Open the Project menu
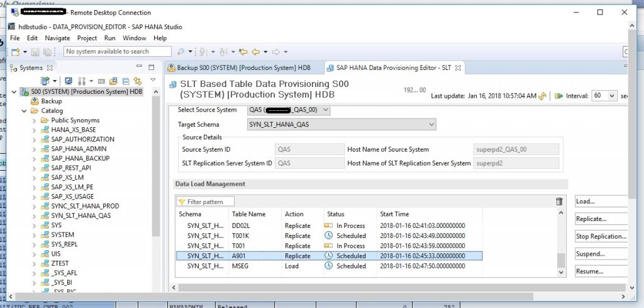This screenshot has height=308, width=644. pyautogui.click(x=87, y=38)
